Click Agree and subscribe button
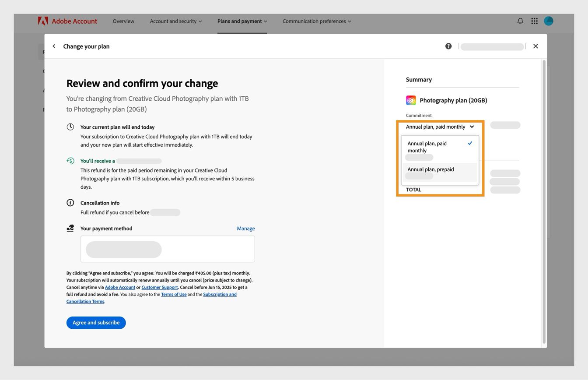Image resolution: width=588 pixels, height=380 pixels. (96, 323)
